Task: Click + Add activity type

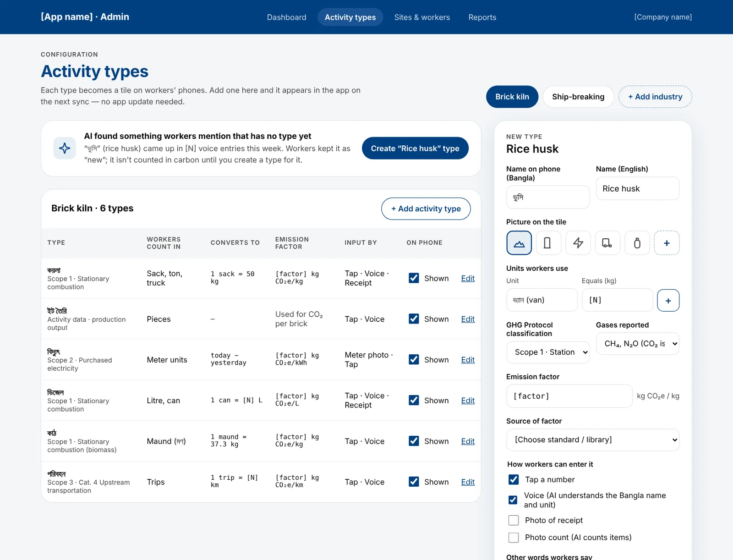Action: pyautogui.click(x=426, y=209)
